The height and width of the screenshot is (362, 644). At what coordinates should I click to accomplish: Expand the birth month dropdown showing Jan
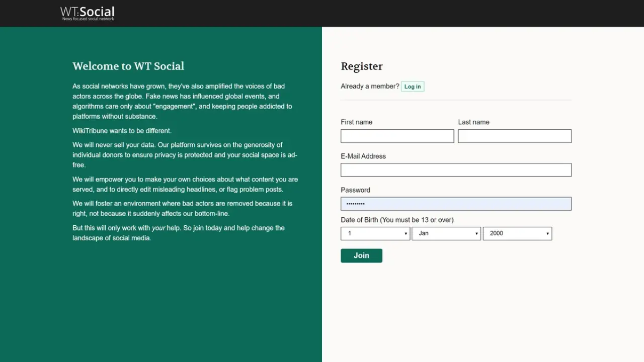pyautogui.click(x=446, y=233)
